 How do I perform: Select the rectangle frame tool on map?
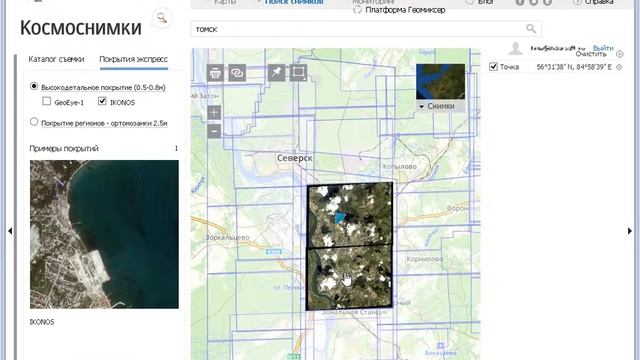(298, 73)
